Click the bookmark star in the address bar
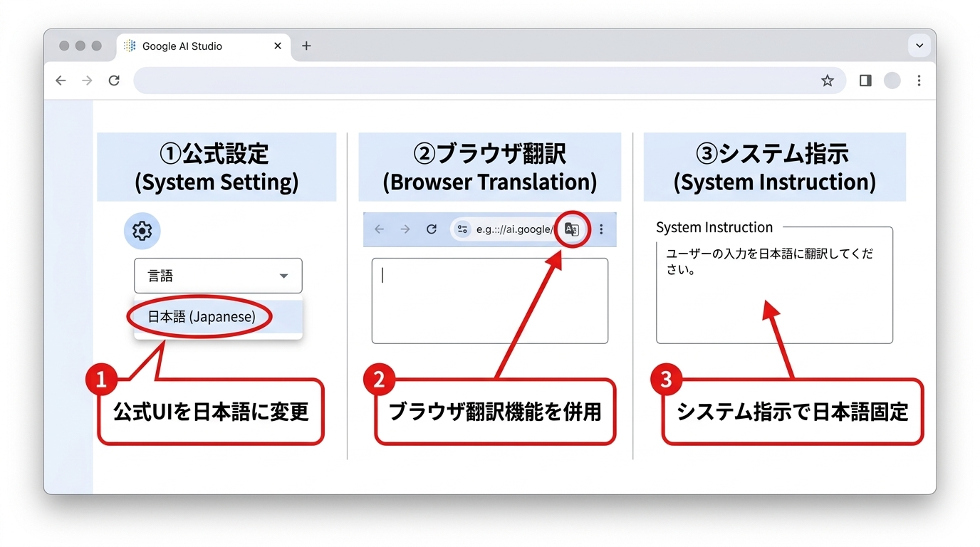This screenshot has height=547, width=980. [828, 80]
